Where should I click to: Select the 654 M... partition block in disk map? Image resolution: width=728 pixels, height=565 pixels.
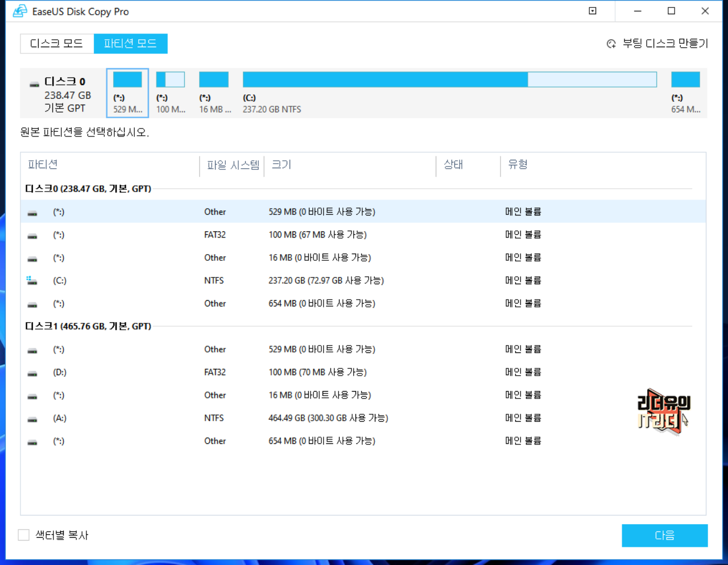coord(685,93)
